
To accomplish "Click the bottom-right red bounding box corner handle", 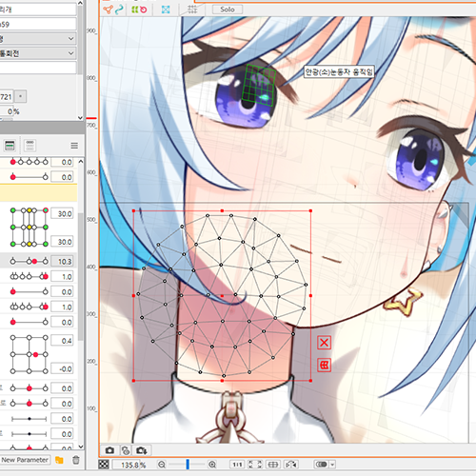I will [310, 380].
